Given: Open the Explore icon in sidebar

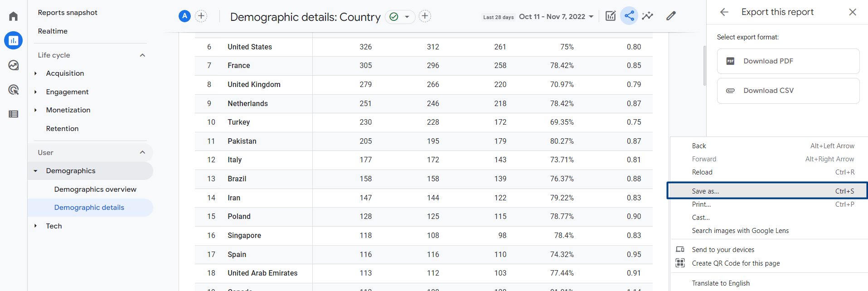Looking at the screenshot, I should 14,65.
